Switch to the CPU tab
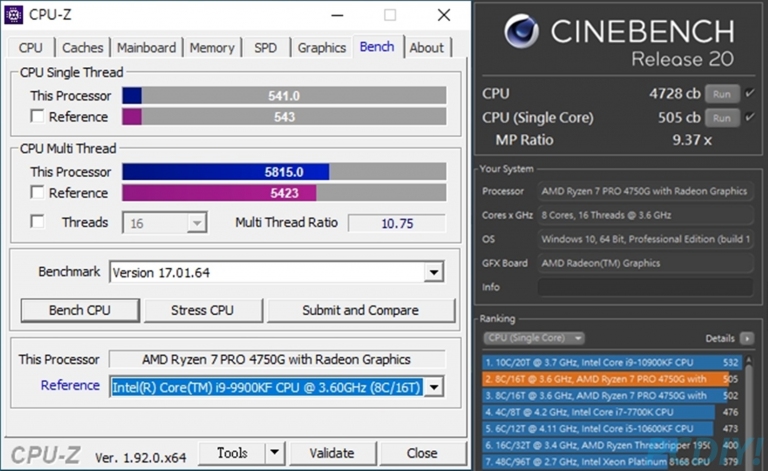This screenshot has height=471, width=768. click(x=30, y=48)
